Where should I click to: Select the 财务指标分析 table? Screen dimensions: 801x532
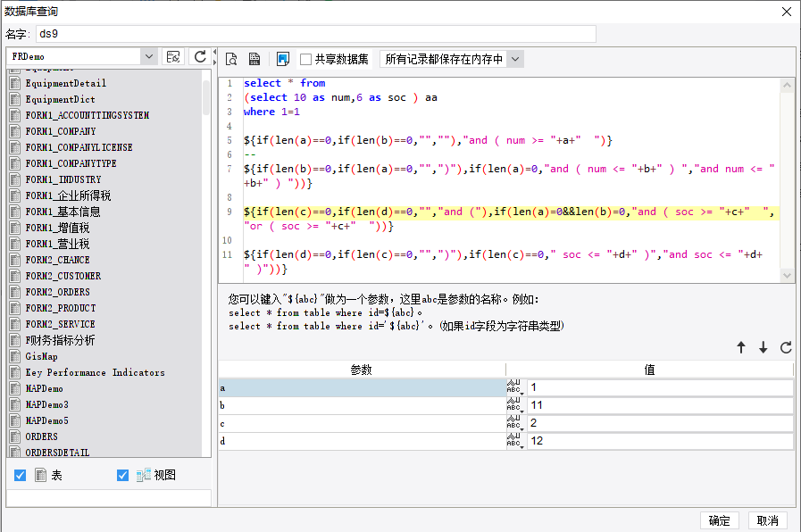(60, 341)
